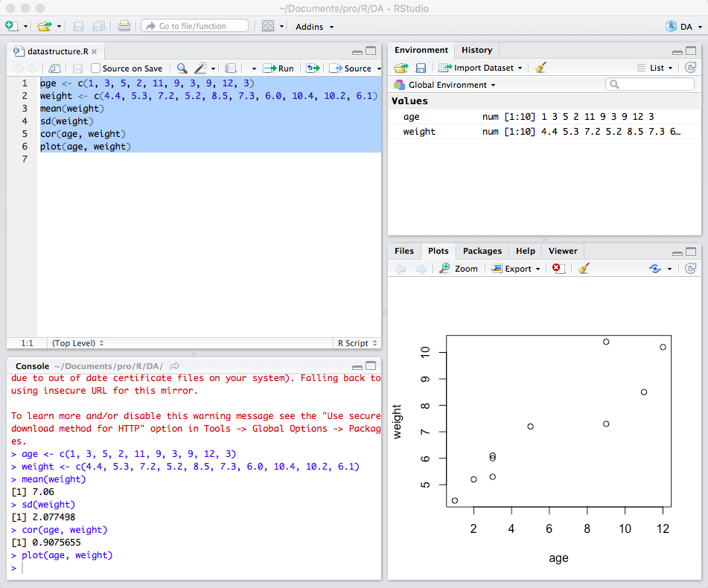The width and height of the screenshot is (708, 588).
Task: Click the compile notebook icon in editor toolbar
Action: [x=231, y=68]
